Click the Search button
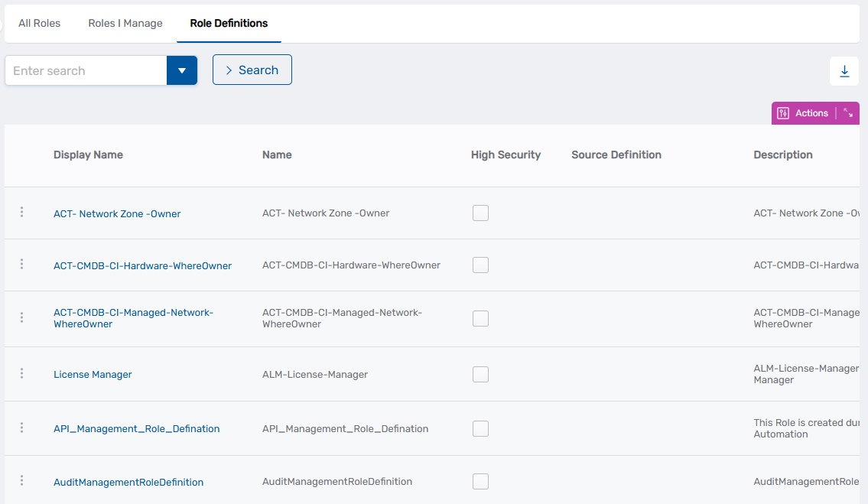 (252, 69)
